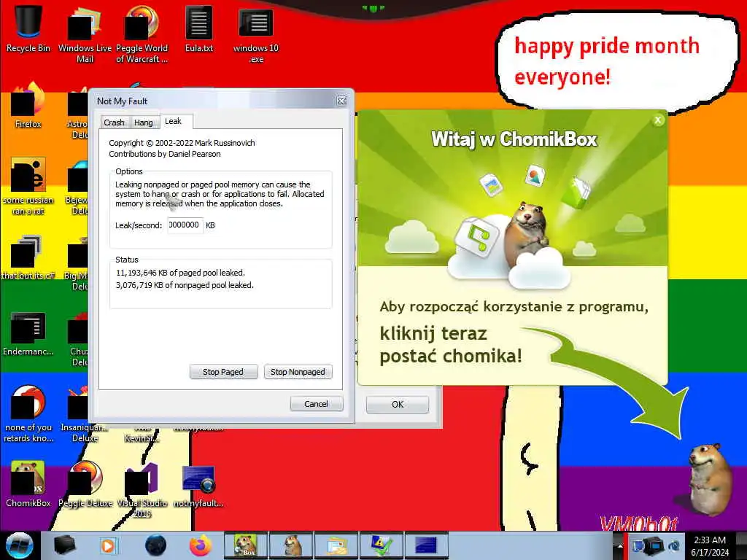Image resolution: width=747 pixels, height=560 pixels.
Task: Click 'Contributions by Daniel Pearson' text
Action: (165, 154)
